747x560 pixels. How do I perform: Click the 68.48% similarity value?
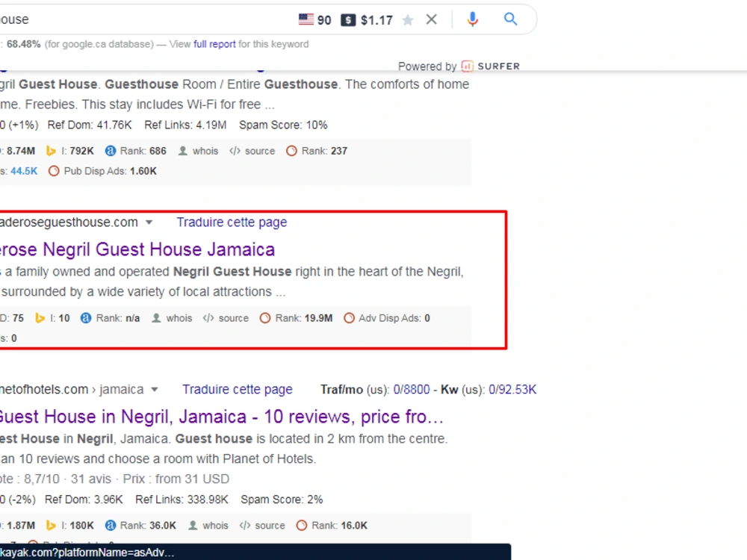(x=23, y=44)
